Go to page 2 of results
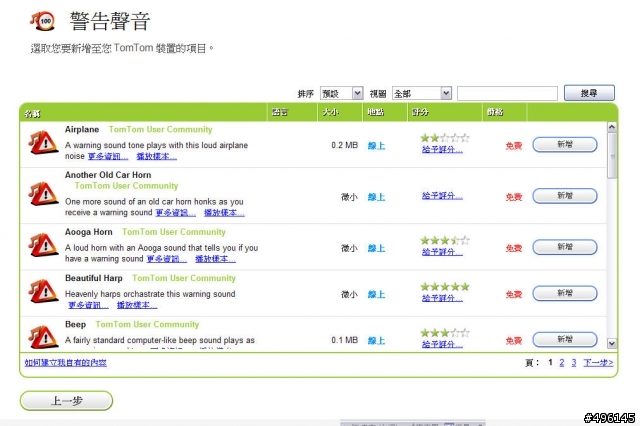Screen dimensions: 640x426 (562, 362)
